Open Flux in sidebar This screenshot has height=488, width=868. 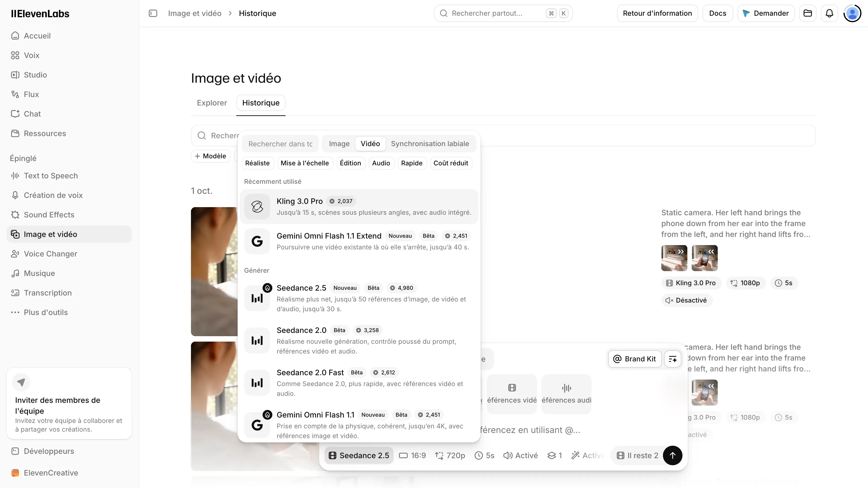pos(69,94)
